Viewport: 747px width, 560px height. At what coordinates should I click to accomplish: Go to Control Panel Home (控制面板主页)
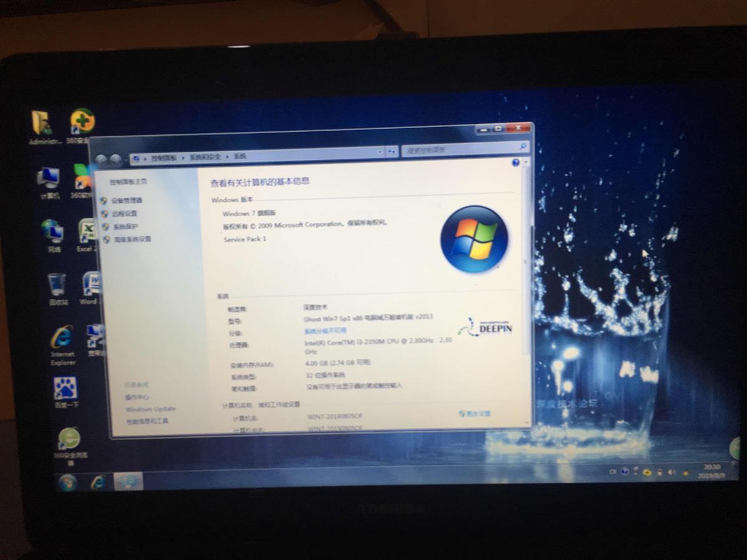pyautogui.click(x=128, y=182)
